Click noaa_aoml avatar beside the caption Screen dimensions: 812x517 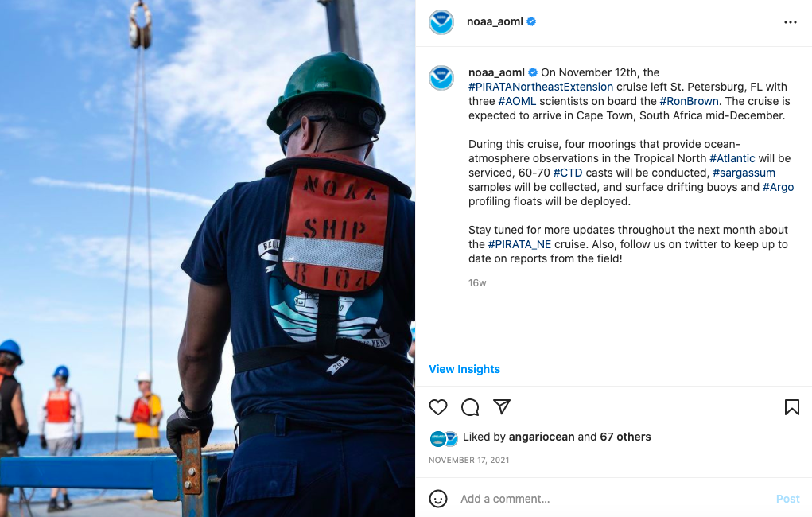pos(441,78)
